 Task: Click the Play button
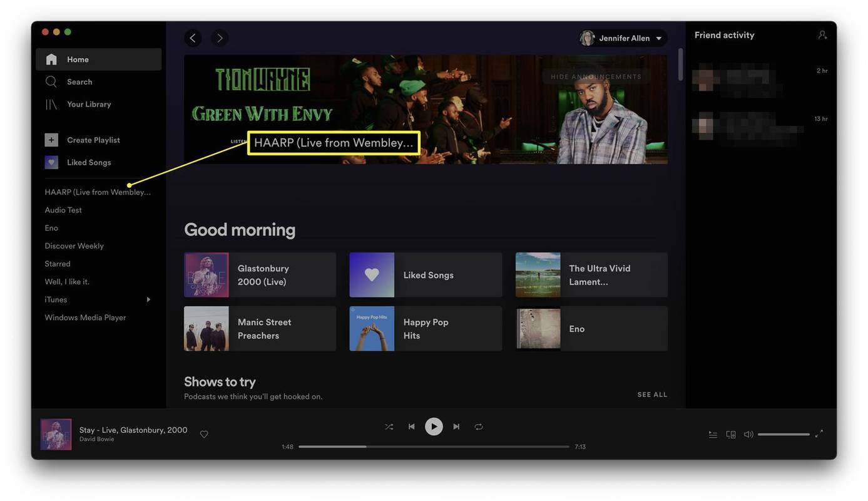434,426
